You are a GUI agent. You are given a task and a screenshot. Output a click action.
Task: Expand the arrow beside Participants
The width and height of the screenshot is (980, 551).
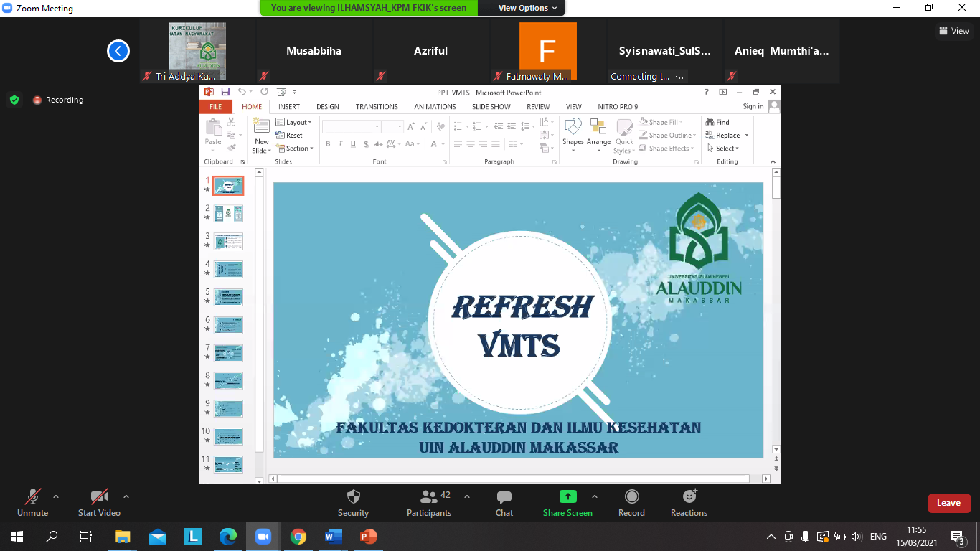point(467,496)
